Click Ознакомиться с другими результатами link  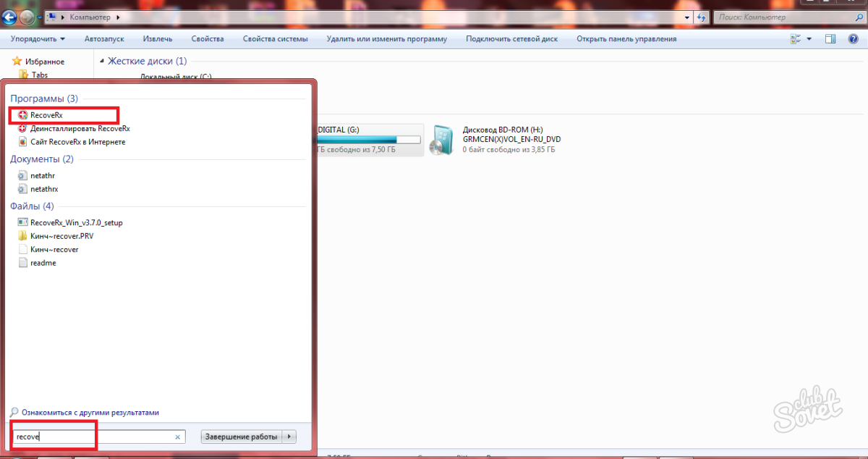90,413
